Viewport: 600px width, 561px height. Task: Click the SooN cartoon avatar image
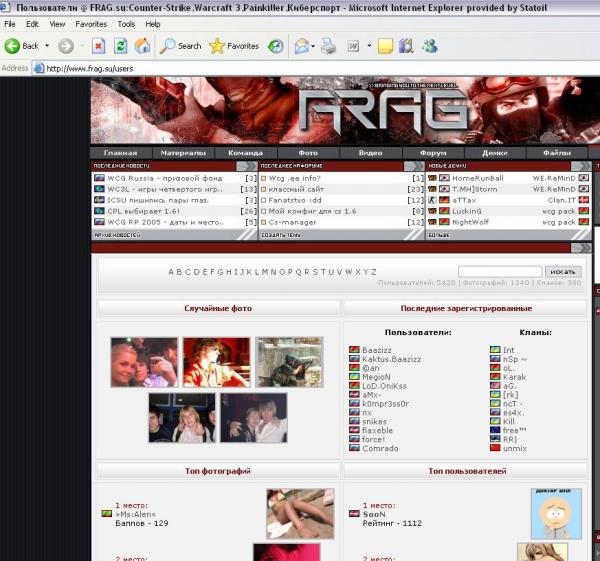coord(556,514)
